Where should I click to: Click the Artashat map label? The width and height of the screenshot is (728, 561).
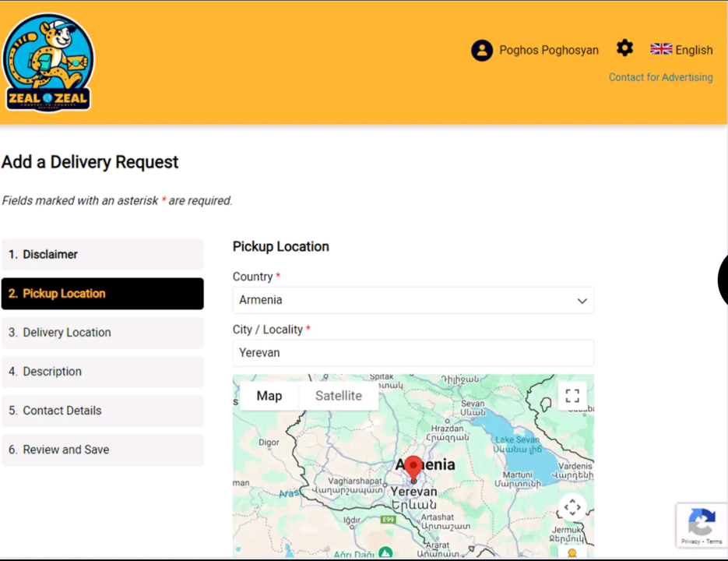(x=437, y=517)
